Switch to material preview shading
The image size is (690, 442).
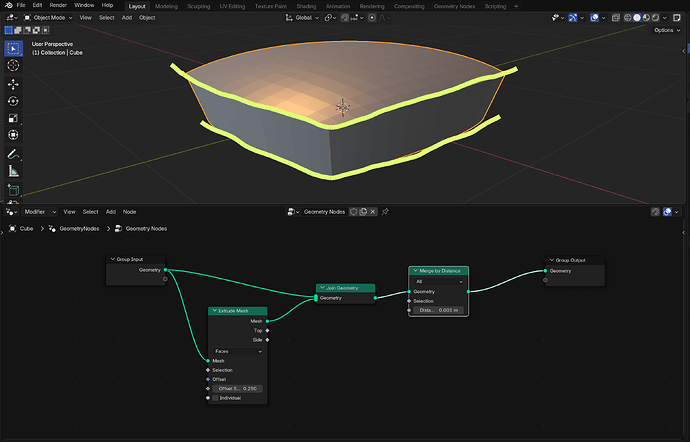tap(646, 18)
